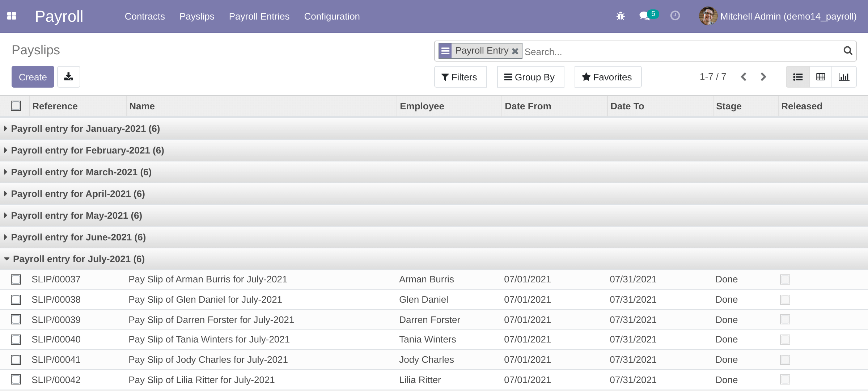
Task: Remove the Payroll Entry group facet
Action: [x=515, y=51]
